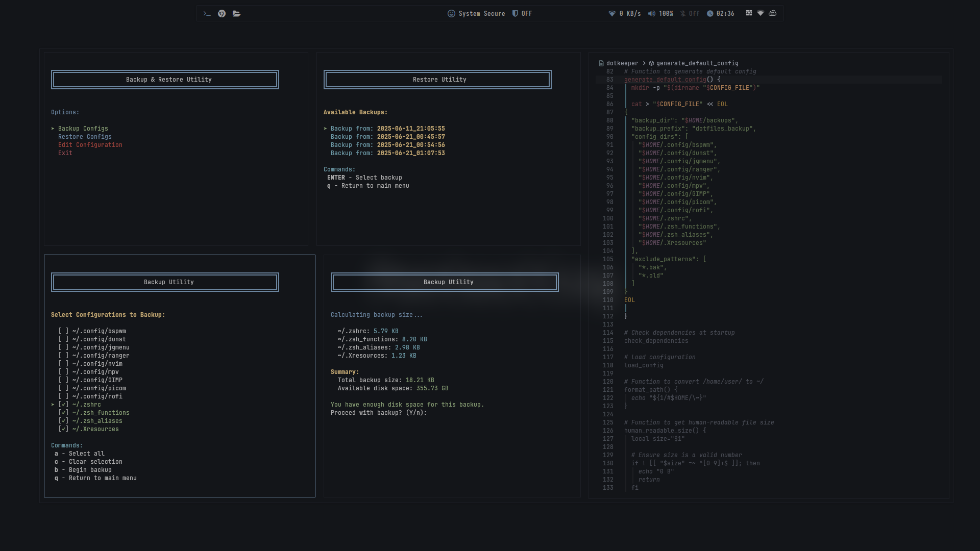Open the cloud icon in tray
This screenshot has width=980, height=551.
(772, 13)
